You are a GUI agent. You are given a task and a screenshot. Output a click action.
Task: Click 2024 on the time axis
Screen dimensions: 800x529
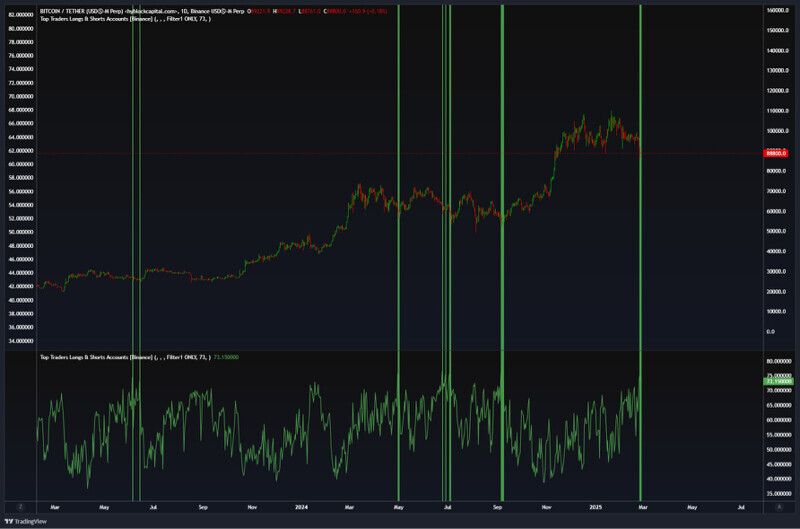(x=300, y=506)
